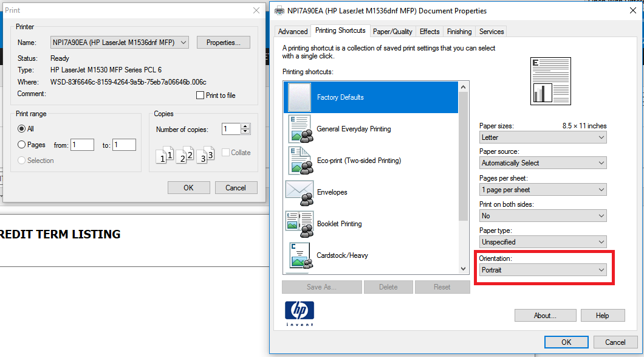Click the Delete shortcut button
This screenshot has height=357, width=644.
tap(388, 287)
